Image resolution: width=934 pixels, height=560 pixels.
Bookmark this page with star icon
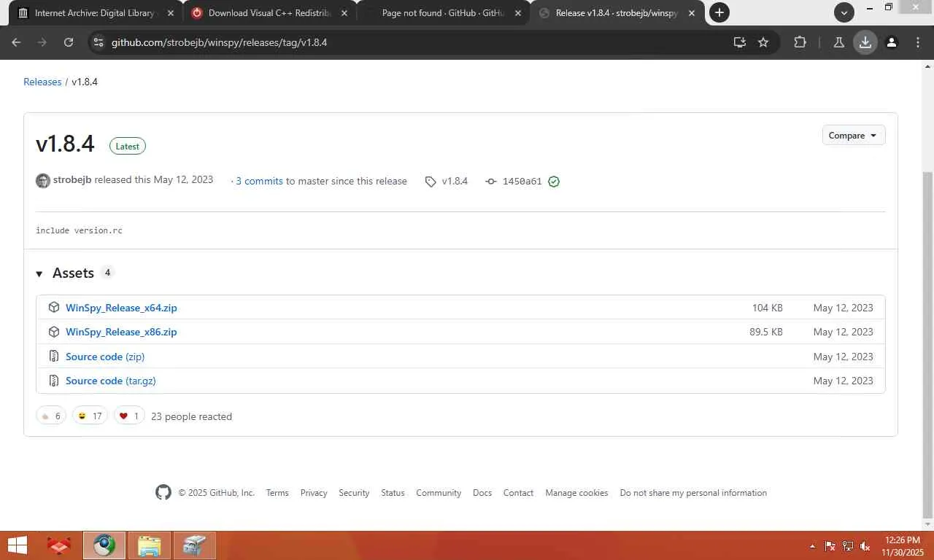click(763, 42)
